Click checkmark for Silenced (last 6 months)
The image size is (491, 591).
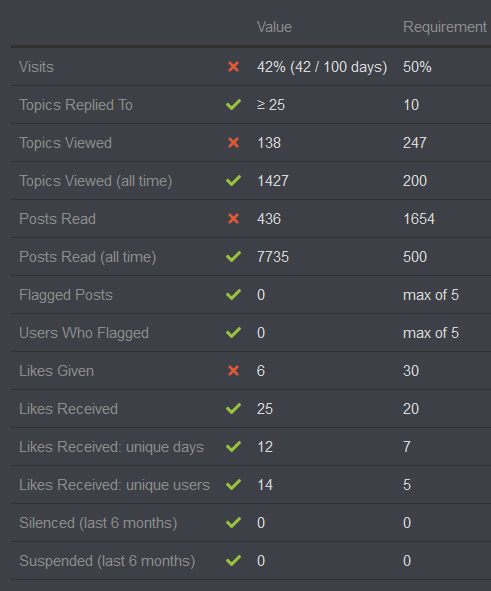(x=233, y=523)
